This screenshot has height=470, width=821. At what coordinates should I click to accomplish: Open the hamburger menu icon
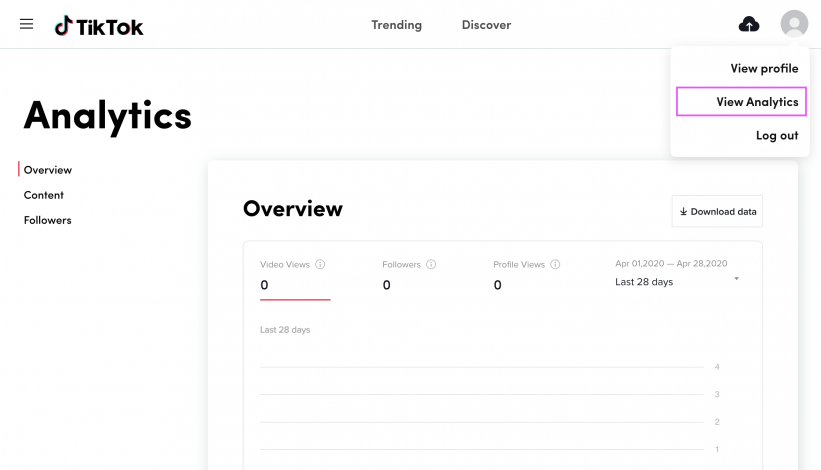click(26, 24)
